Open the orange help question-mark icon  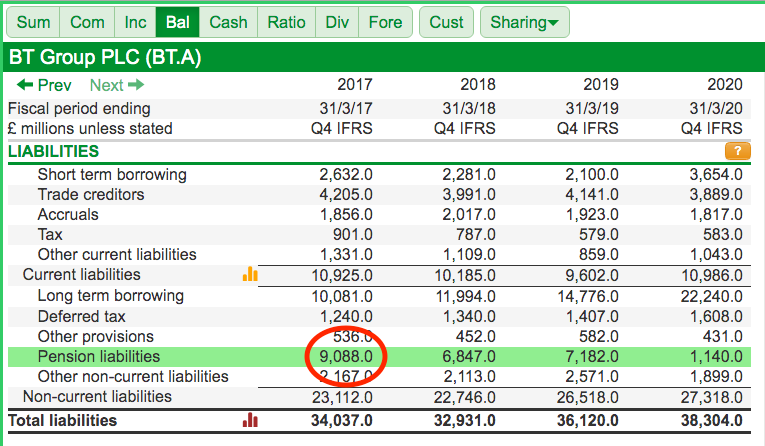pyautogui.click(x=737, y=151)
